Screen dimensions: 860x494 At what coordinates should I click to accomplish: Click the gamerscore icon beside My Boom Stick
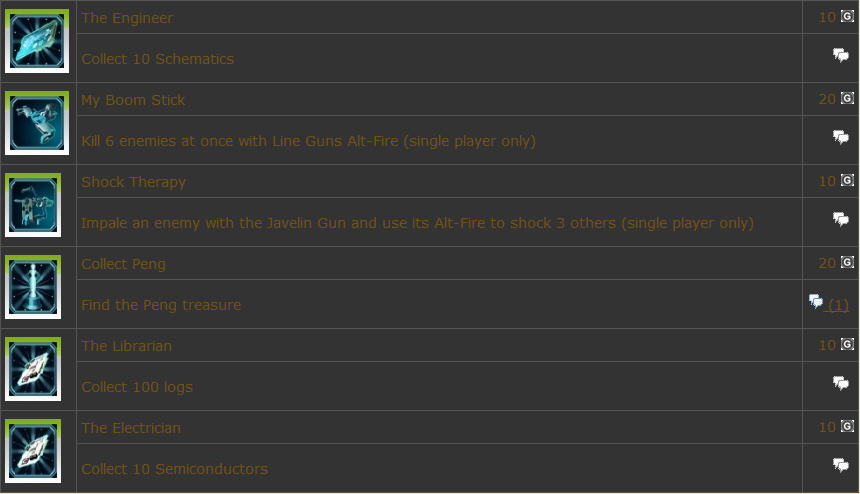pos(847,98)
